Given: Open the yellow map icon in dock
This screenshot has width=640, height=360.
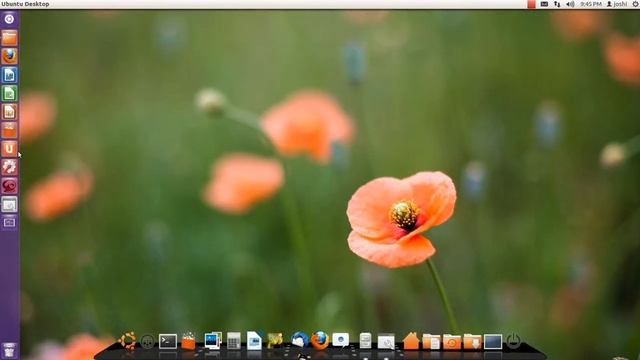Looking at the screenshot, I should click(275, 341).
